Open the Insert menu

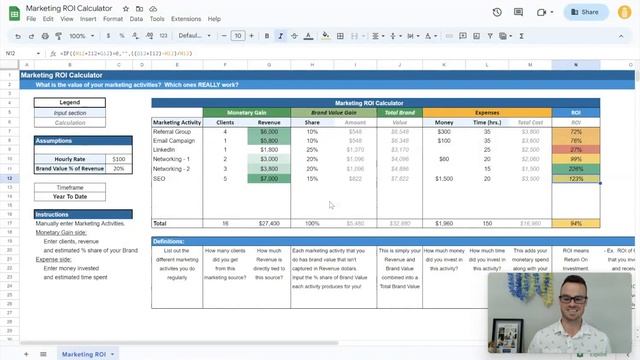88,19
